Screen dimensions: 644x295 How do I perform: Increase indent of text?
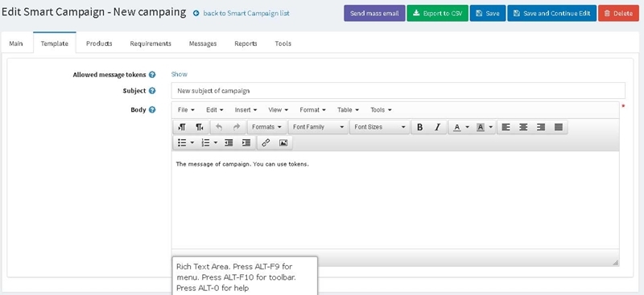tap(246, 142)
